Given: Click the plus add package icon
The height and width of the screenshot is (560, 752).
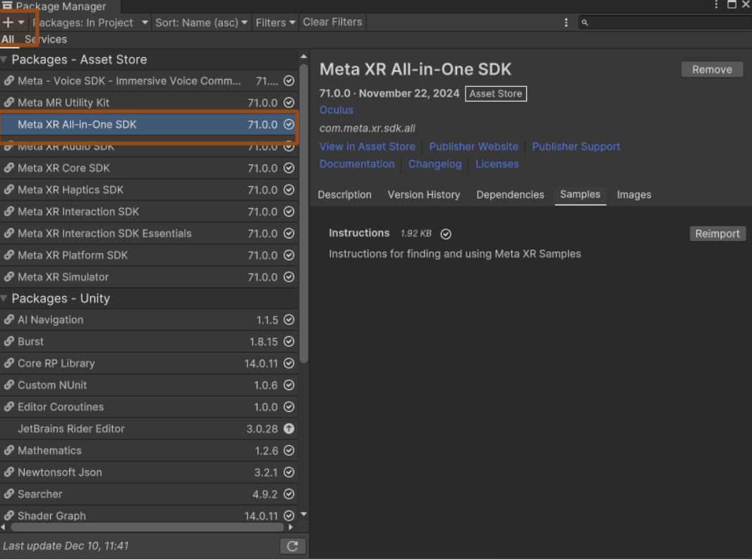Looking at the screenshot, I should [8, 23].
